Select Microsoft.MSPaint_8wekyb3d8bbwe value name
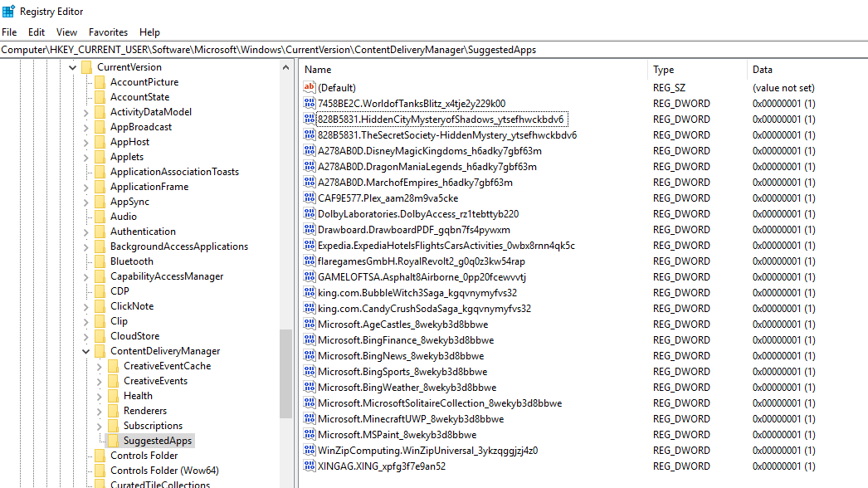Viewport: 868px width, 488px height. click(x=397, y=435)
